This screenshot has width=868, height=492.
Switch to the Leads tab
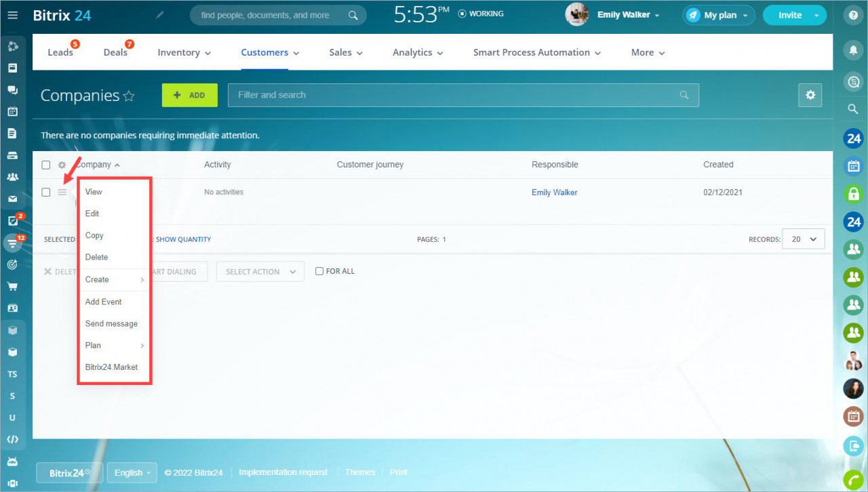60,52
